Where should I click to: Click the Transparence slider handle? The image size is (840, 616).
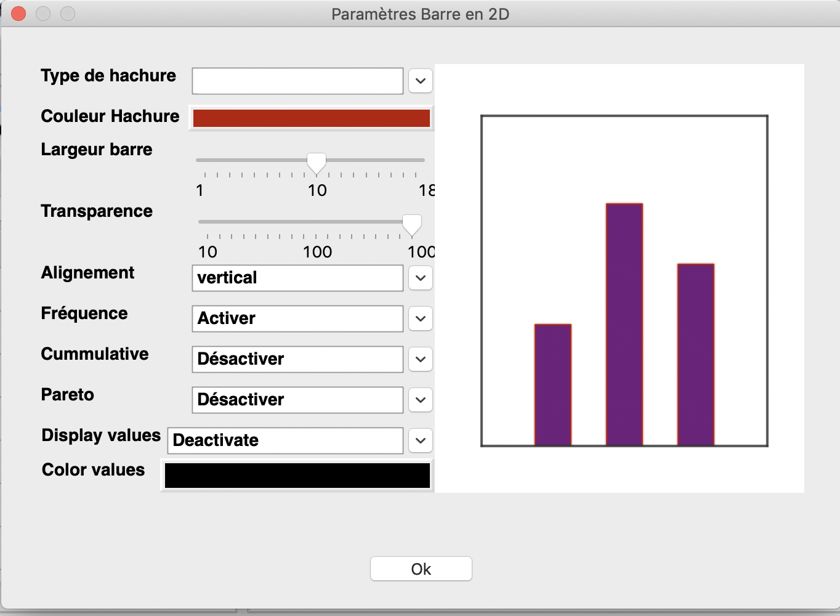tap(412, 225)
